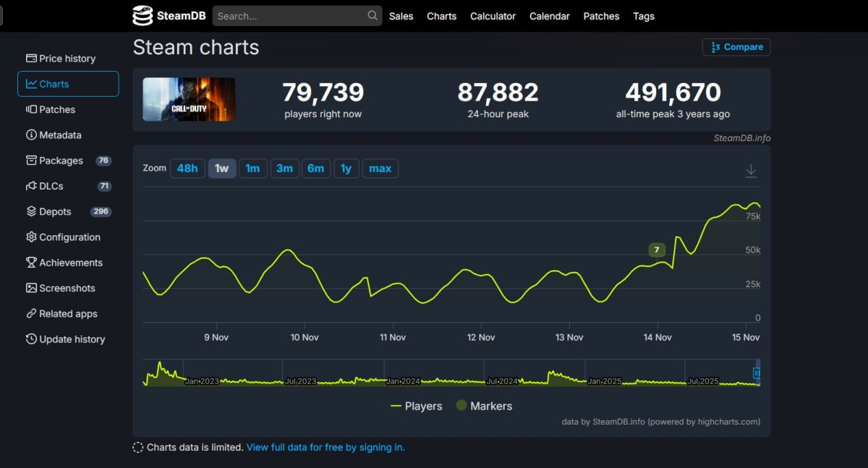Set zoom to 1y
Image resolution: width=868 pixels, height=468 pixels.
pyautogui.click(x=346, y=169)
